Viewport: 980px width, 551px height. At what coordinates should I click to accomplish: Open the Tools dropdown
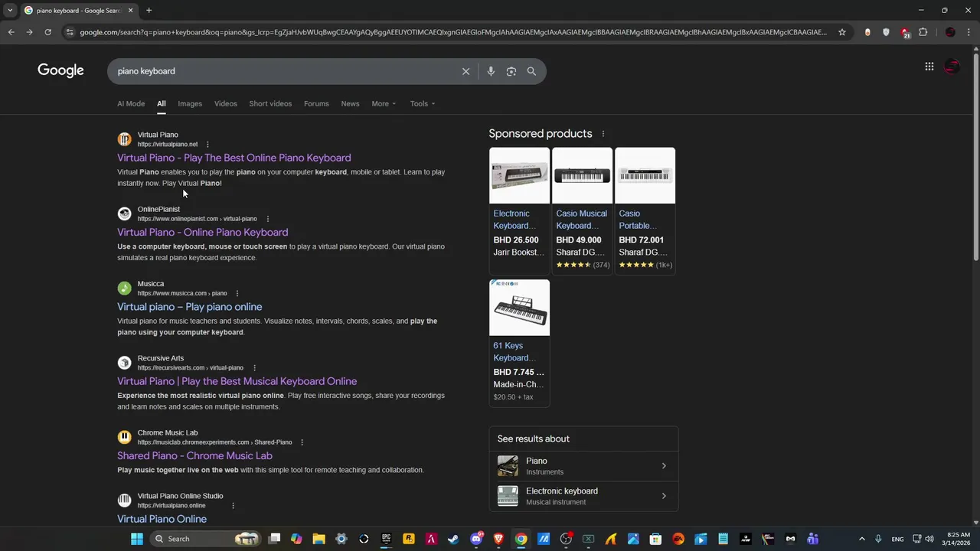(x=422, y=103)
